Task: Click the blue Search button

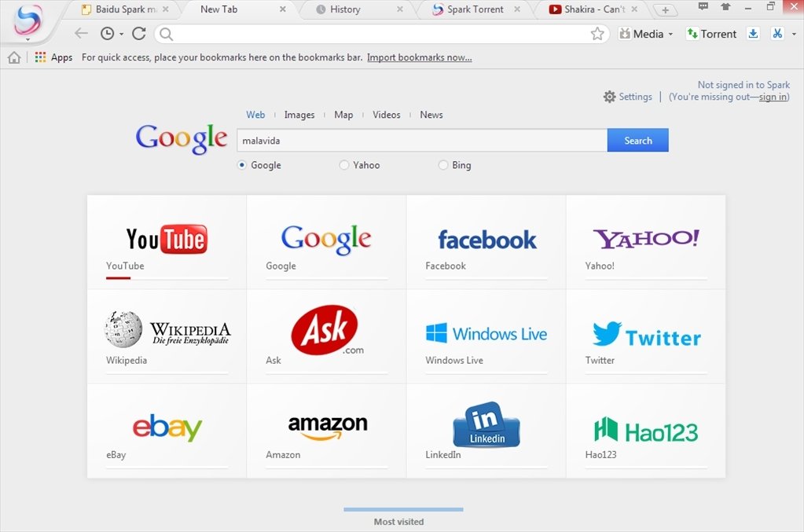Action: pyautogui.click(x=638, y=141)
